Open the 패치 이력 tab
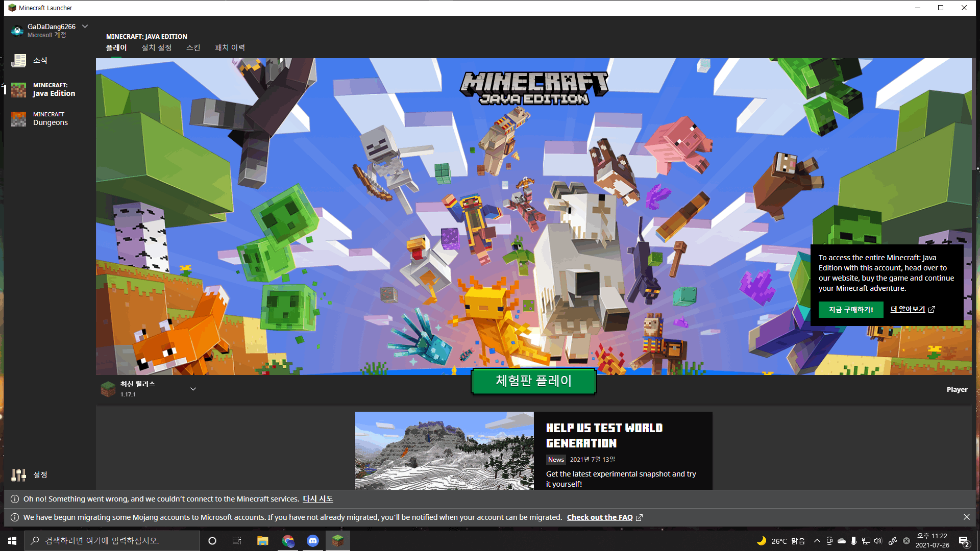 230,48
